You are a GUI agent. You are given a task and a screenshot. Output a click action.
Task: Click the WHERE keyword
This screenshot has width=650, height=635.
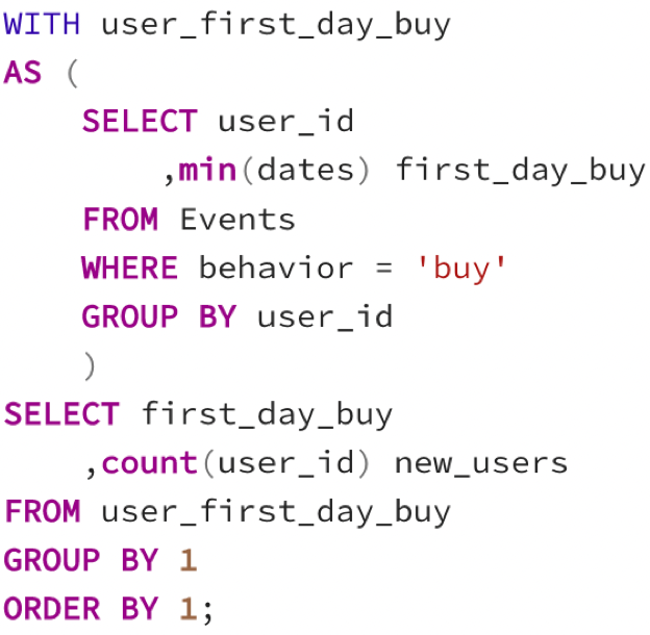point(130,268)
